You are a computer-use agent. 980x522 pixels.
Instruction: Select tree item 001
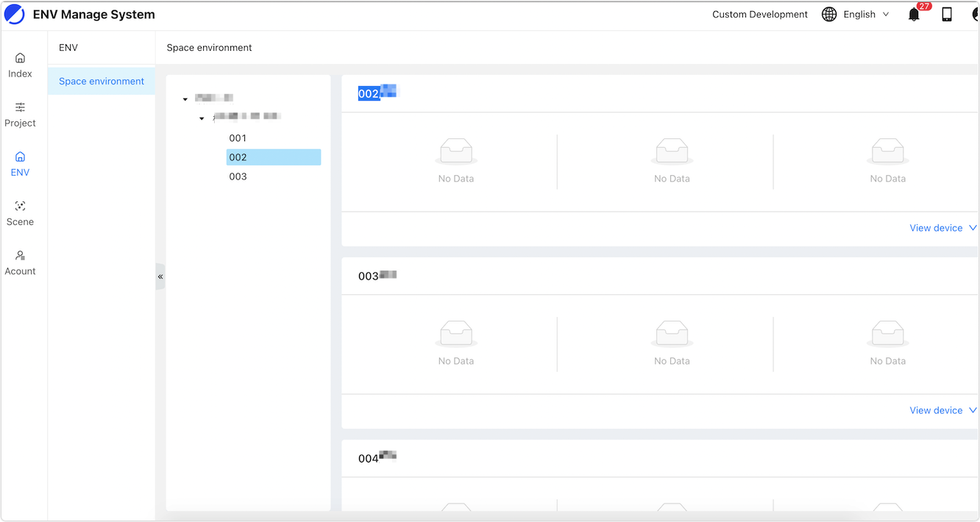click(x=238, y=138)
